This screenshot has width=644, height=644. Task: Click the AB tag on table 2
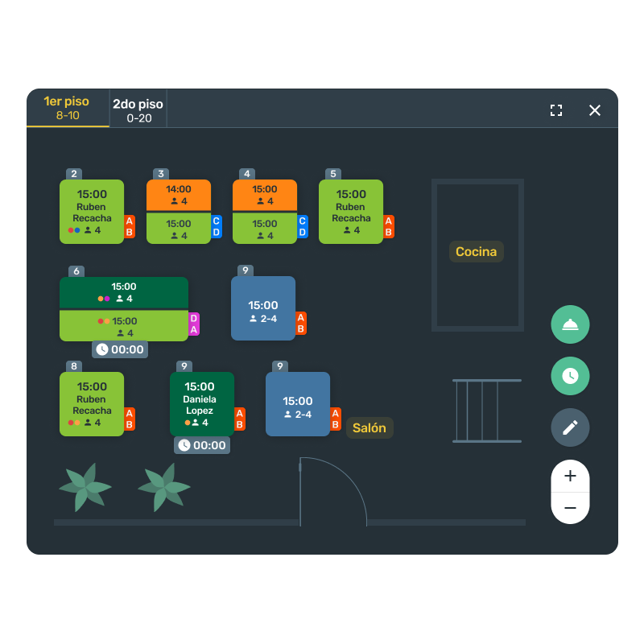pyautogui.click(x=130, y=226)
